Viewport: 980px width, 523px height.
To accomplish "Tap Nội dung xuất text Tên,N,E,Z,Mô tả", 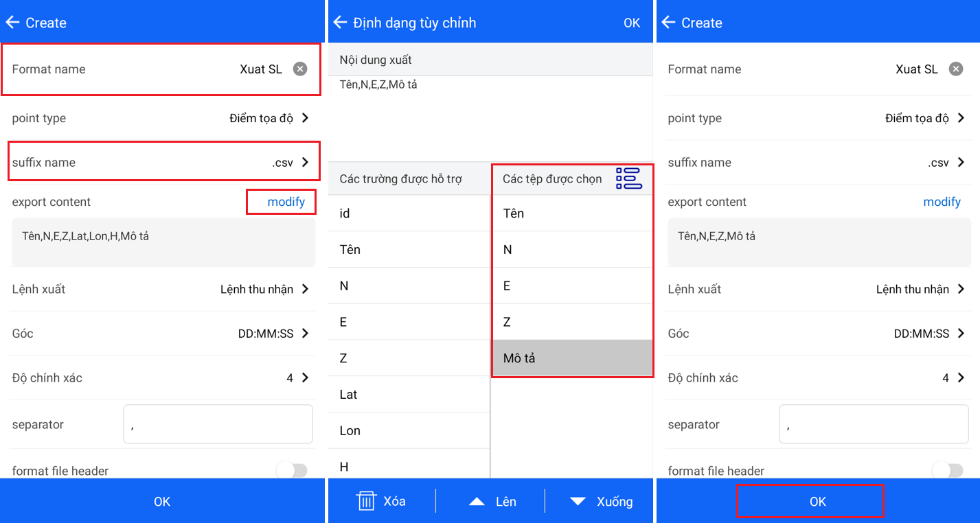I will 378,85.
